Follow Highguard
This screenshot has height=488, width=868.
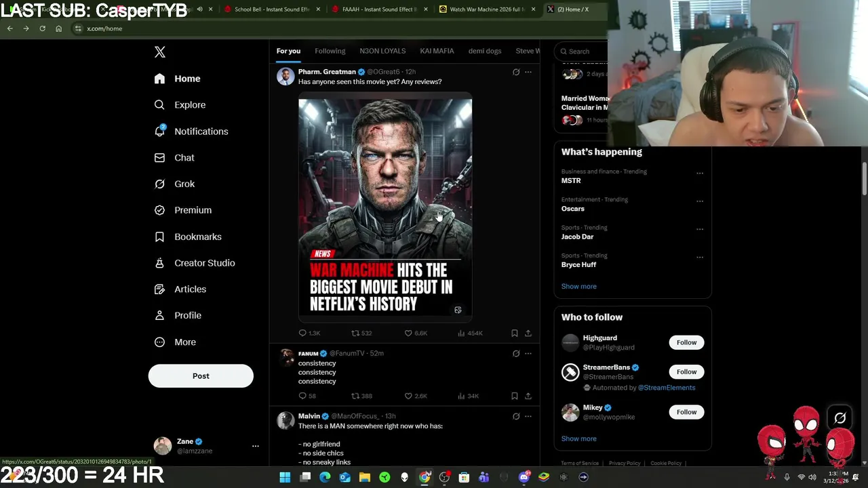(686, 342)
